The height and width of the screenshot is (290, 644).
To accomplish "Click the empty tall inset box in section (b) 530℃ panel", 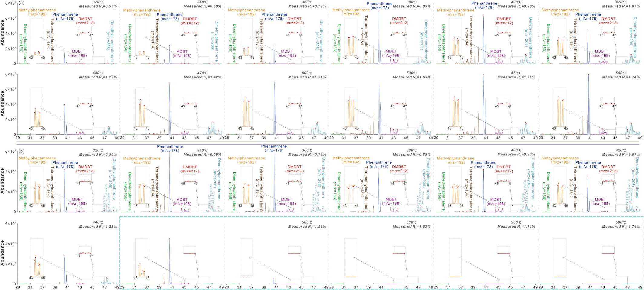I will (350, 257).
